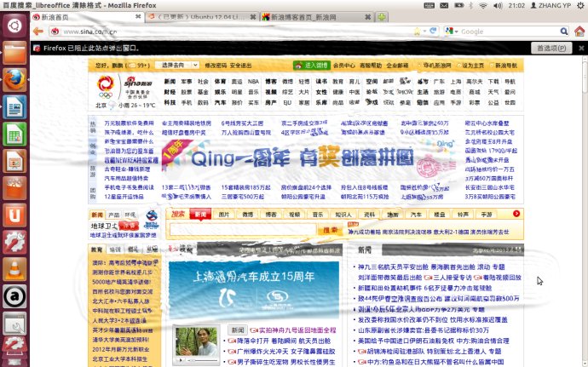Go back with the Firefox back arrow
The width and height of the screenshot is (588, 367).
[x=37, y=32]
